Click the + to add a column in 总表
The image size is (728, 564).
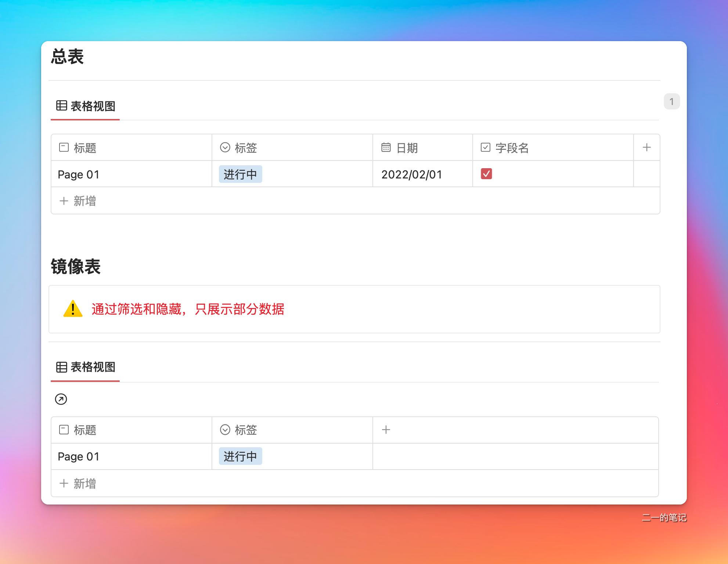point(646,148)
